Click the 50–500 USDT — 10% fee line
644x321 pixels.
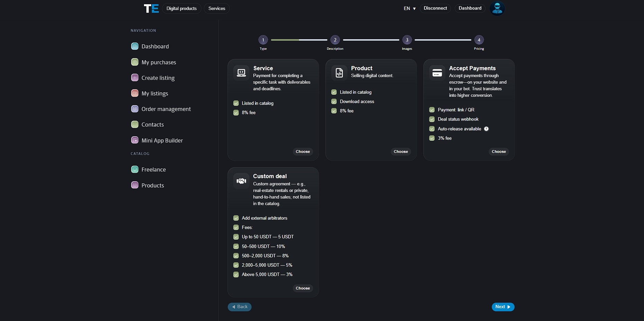[x=263, y=246]
